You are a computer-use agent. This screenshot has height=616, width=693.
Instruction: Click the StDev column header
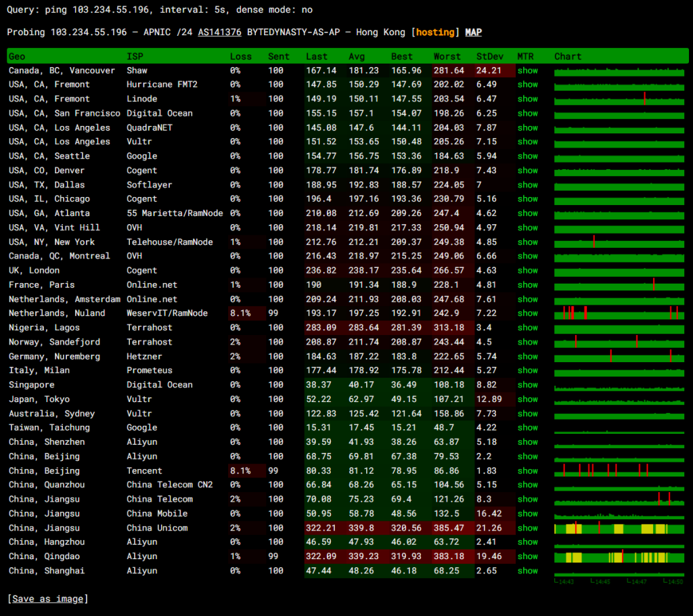tap(490, 57)
